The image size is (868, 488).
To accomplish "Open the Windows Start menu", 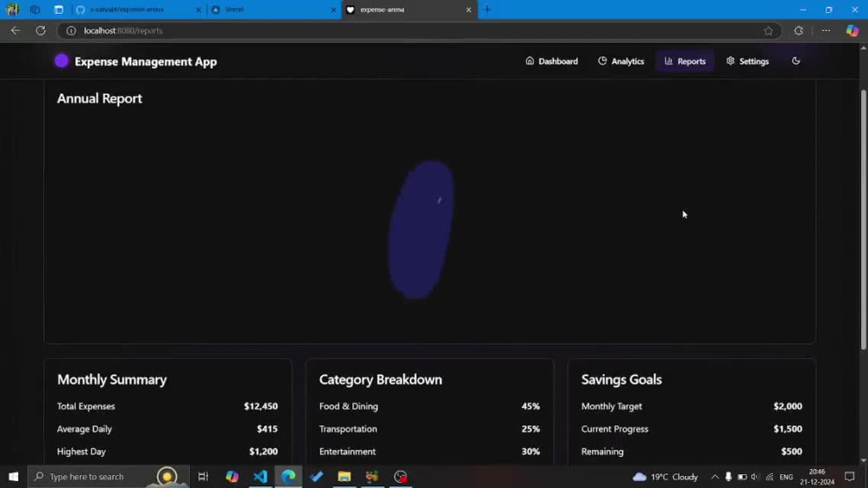I will pyautogui.click(x=13, y=477).
